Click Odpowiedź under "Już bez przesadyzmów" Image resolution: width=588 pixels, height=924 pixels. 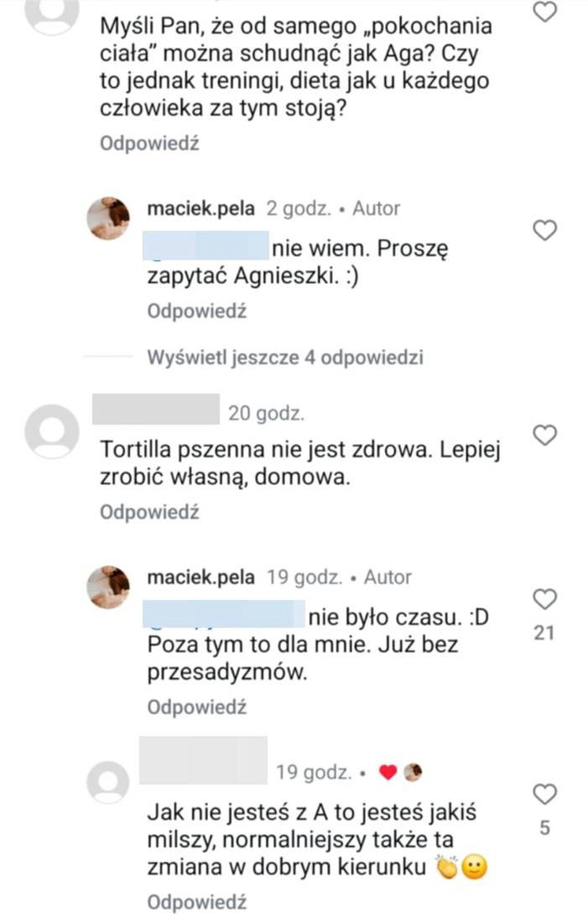(196, 707)
